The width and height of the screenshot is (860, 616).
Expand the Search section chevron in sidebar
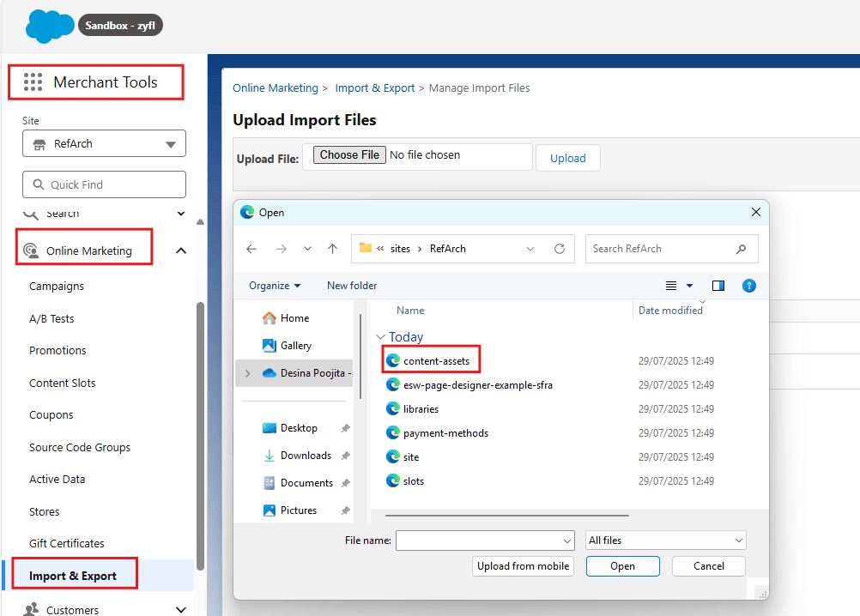click(181, 214)
